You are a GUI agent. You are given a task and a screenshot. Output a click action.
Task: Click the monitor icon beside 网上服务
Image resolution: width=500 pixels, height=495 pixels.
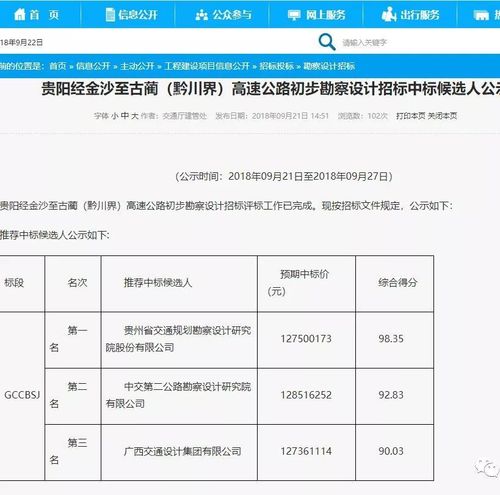click(x=294, y=15)
